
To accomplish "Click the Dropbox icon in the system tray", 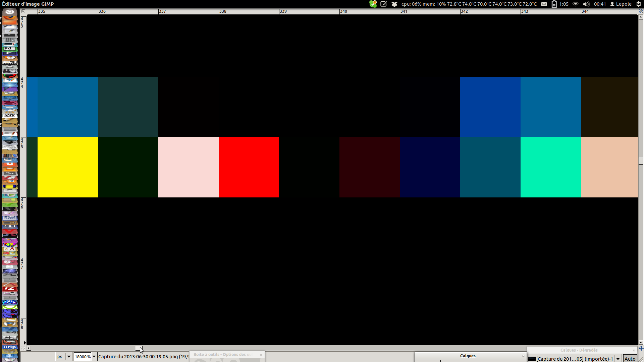I will [x=394, y=4].
